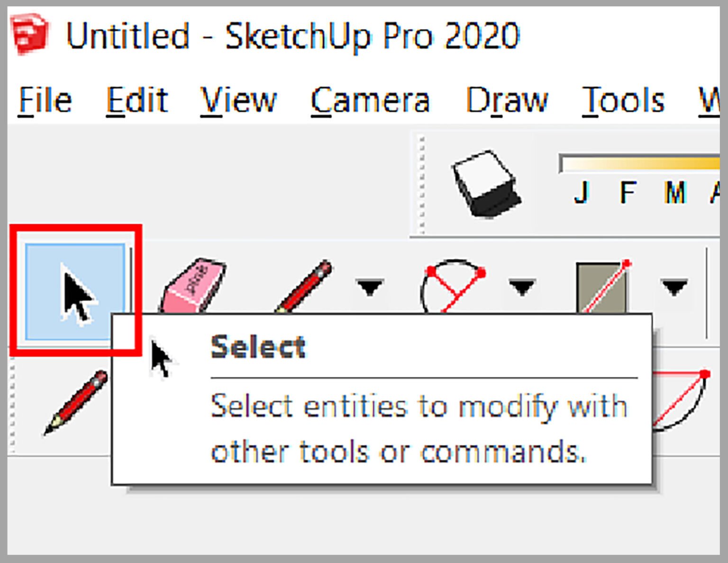Expand the Arc tool dropdown options
728x563 pixels.
click(x=521, y=287)
